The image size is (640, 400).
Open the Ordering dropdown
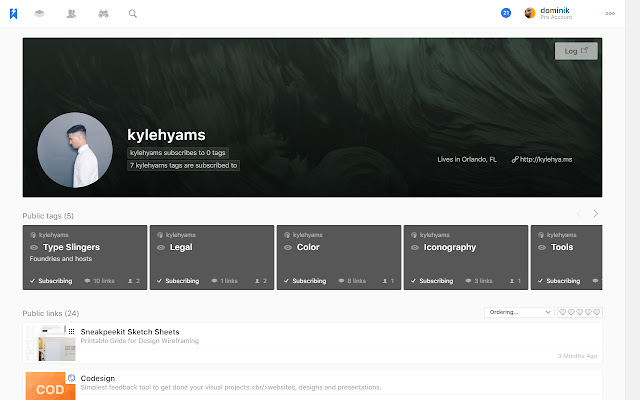click(518, 312)
